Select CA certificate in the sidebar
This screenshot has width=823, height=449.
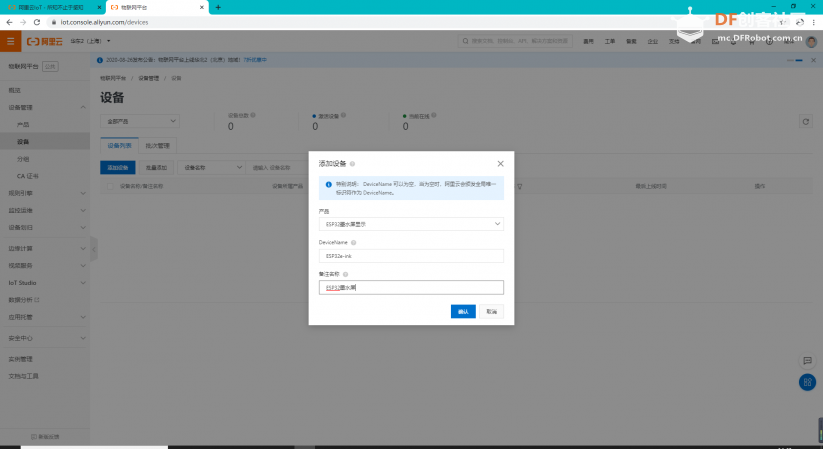coord(28,176)
